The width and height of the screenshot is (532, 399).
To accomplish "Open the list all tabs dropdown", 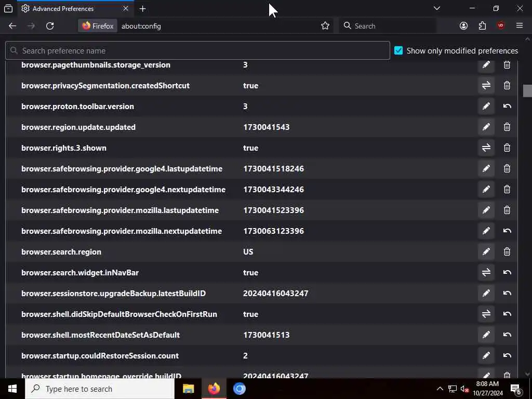I will coord(436,8).
